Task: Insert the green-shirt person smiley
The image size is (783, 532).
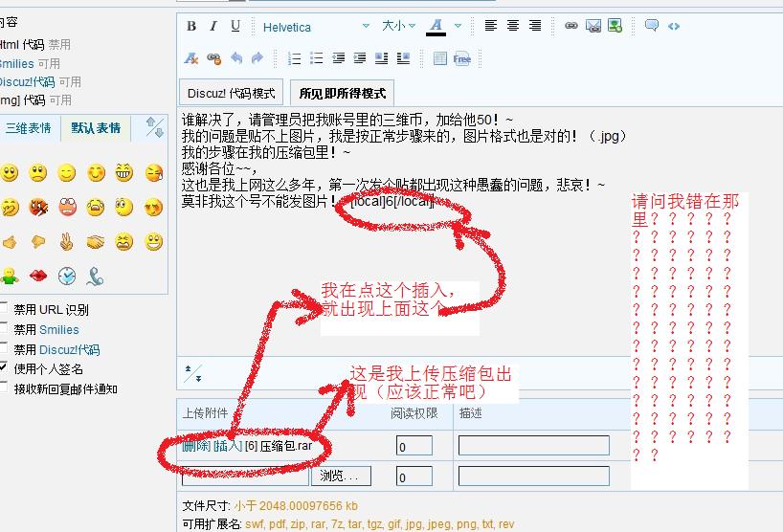Action: [10, 276]
